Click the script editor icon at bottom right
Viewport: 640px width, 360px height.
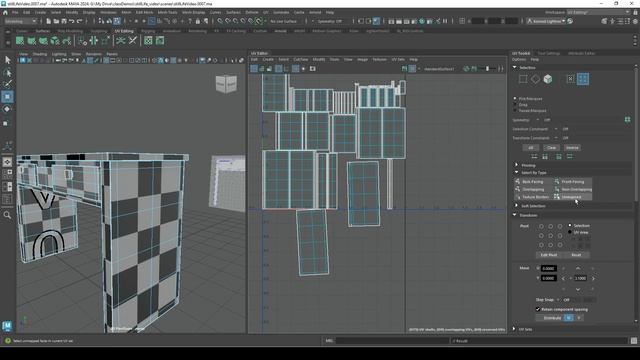tap(633, 341)
